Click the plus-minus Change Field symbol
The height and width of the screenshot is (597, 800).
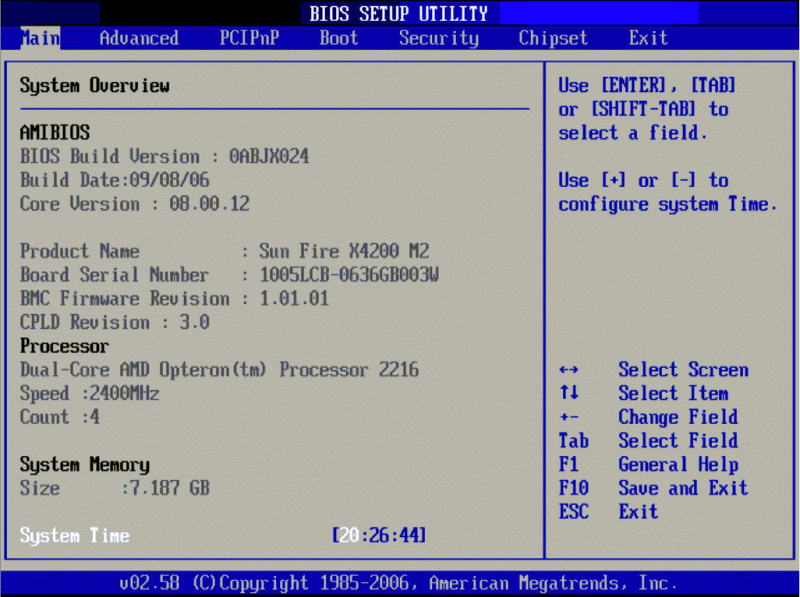pyautogui.click(x=568, y=417)
